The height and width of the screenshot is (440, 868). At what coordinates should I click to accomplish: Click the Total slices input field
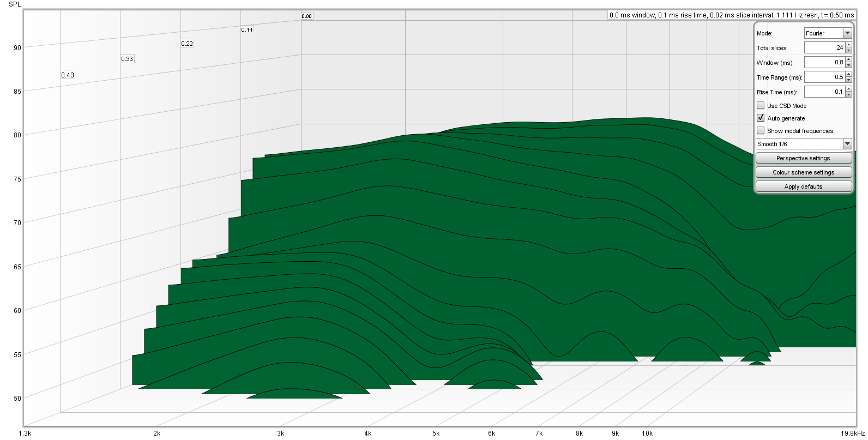coord(824,48)
